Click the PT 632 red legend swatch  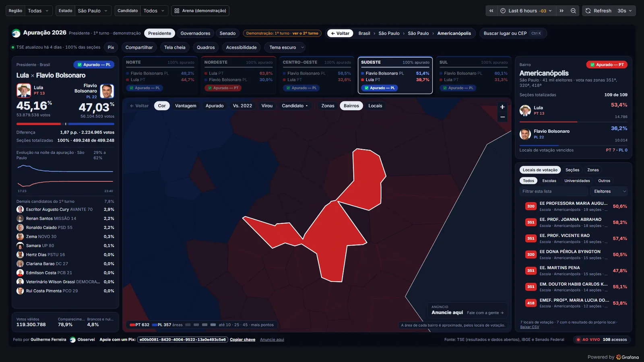click(132, 325)
